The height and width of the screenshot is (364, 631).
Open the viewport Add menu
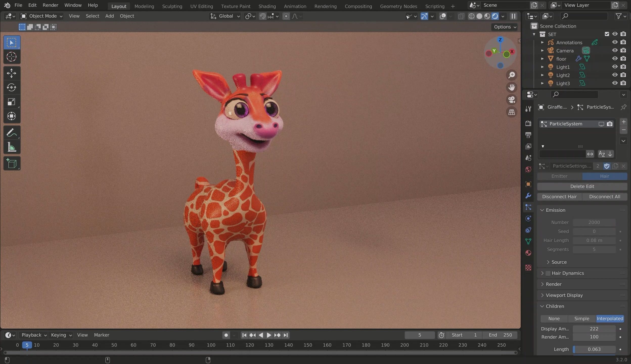coord(109,16)
